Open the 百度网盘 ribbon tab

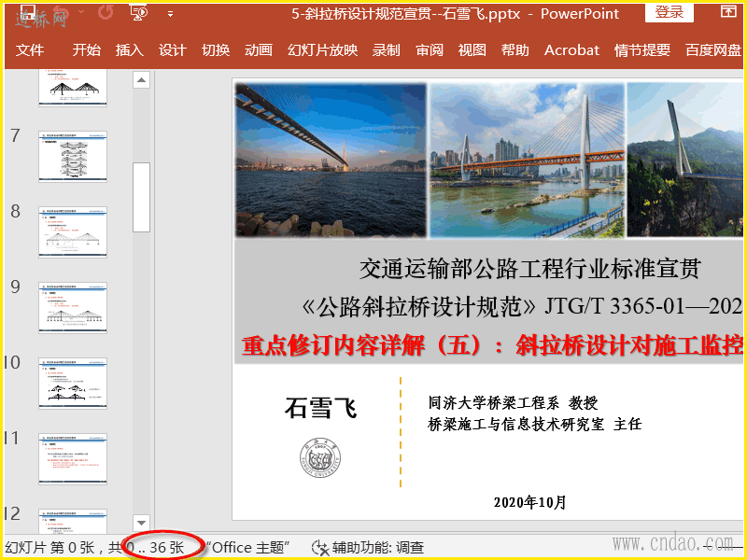713,50
